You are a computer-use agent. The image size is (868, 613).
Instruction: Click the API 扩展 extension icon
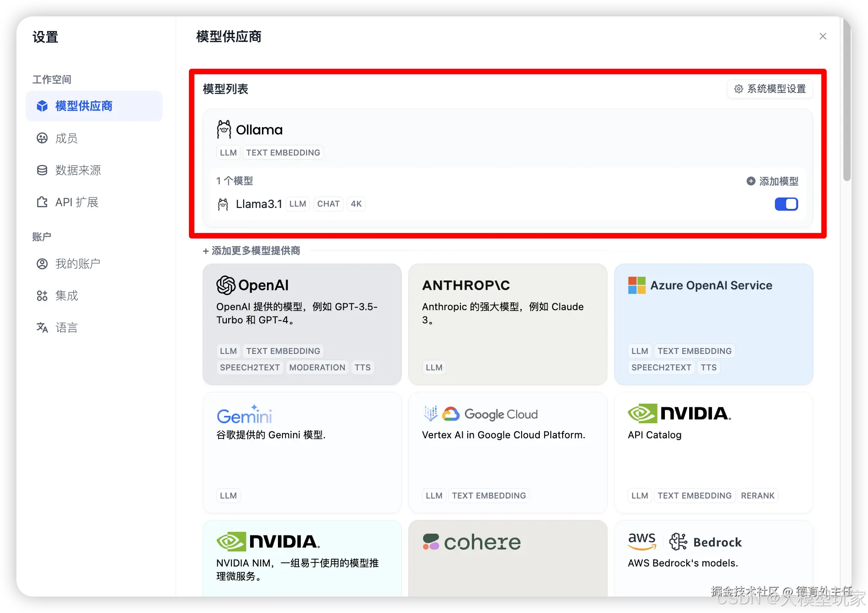coord(42,202)
